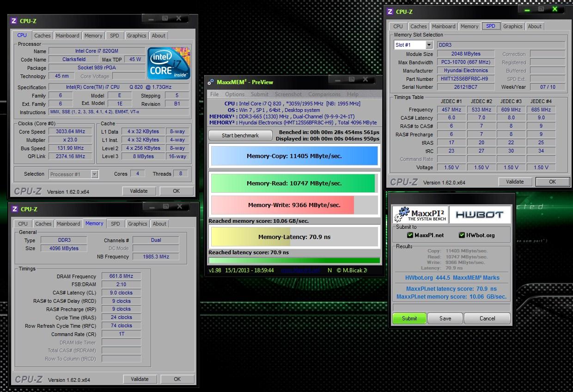Open the Graphics tab in the Memory CPU-Z window
Viewport: 573px width, 392px height.
pyautogui.click(x=138, y=224)
